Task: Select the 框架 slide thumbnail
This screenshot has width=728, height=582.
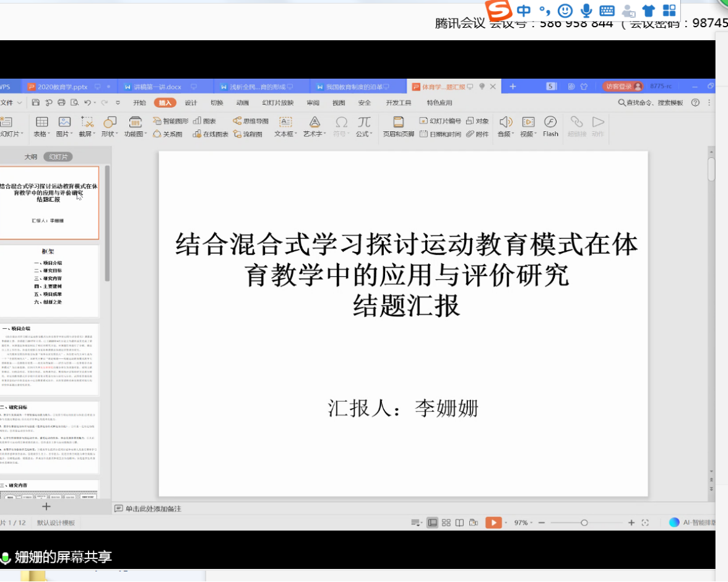Action: [x=50, y=281]
